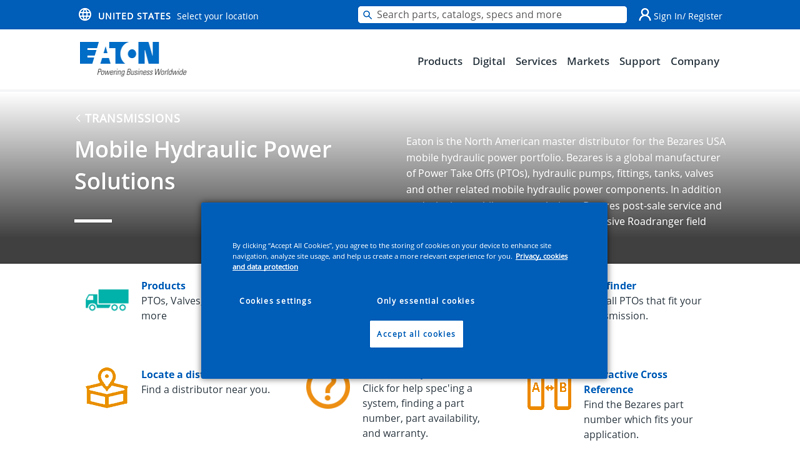Open the Digital menu
The image size is (800, 450).
488,61
